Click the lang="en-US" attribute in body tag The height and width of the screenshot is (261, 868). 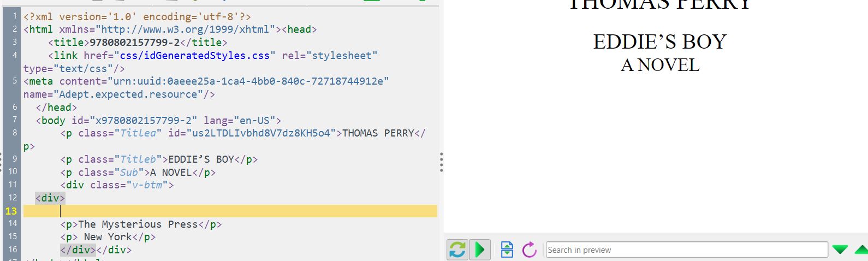(240, 120)
